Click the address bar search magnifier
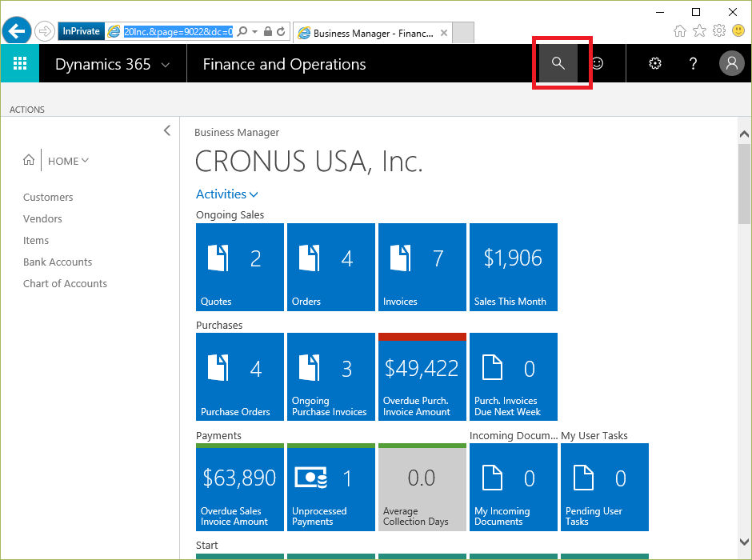The width and height of the screenshot is (752, 560). coord(242,32)
